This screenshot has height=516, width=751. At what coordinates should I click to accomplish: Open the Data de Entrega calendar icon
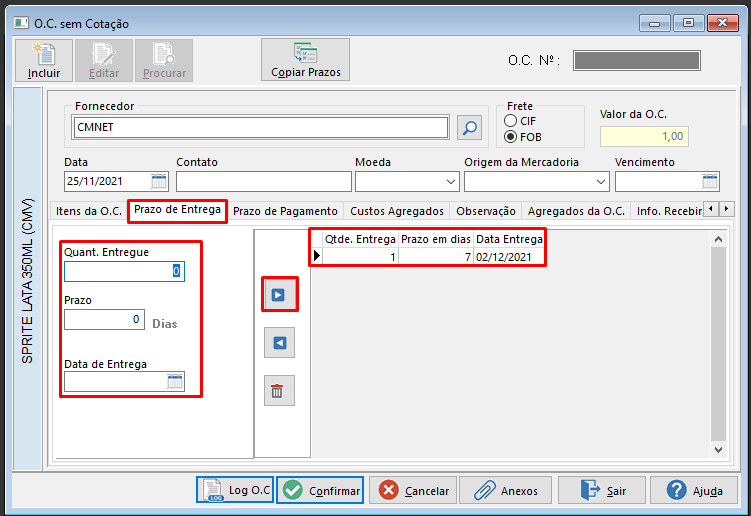coord(175,382)
